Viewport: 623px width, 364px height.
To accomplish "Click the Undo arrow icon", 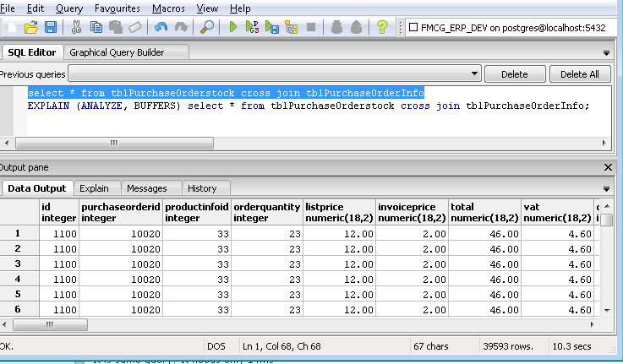I will tap(161, 28).
